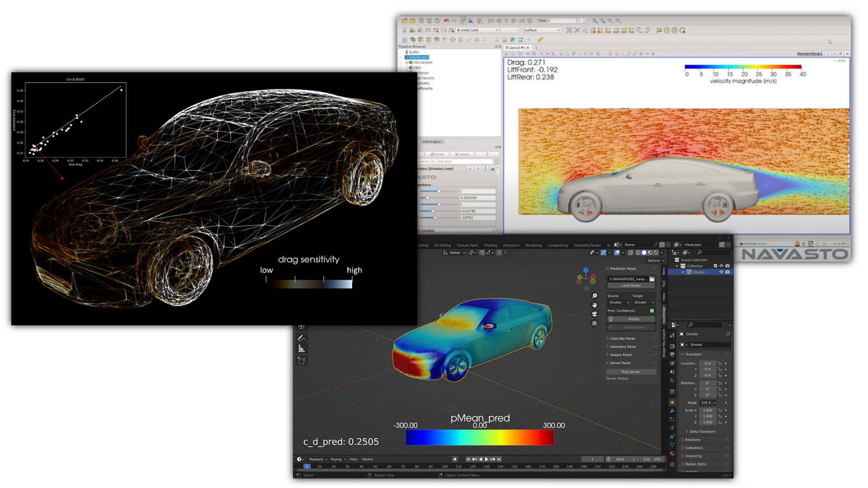Expand Delta Transform section

point(702,432)
